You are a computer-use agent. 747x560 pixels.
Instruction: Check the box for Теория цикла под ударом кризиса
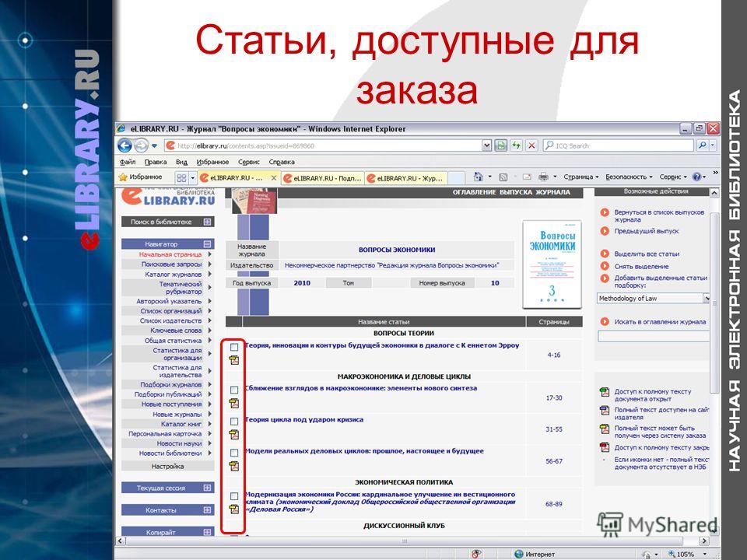click(234, 422)
